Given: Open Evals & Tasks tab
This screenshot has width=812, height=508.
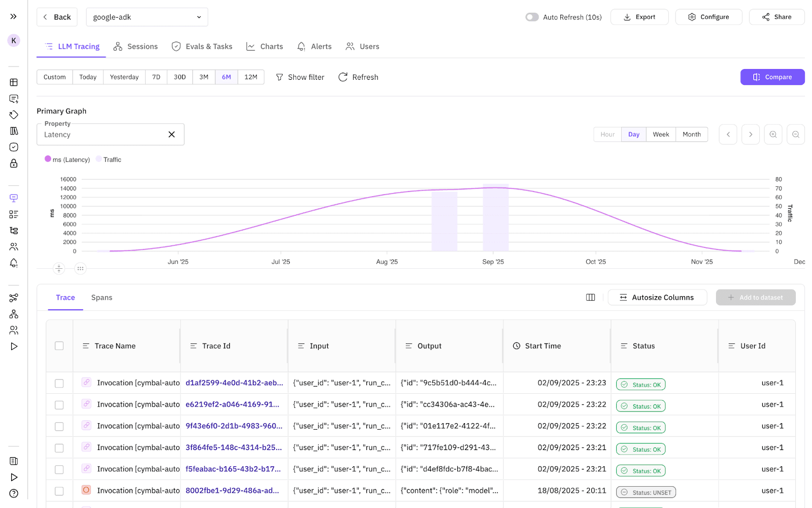Looking at the screenshot, I should pyautogui.click(x=202, y=47).
